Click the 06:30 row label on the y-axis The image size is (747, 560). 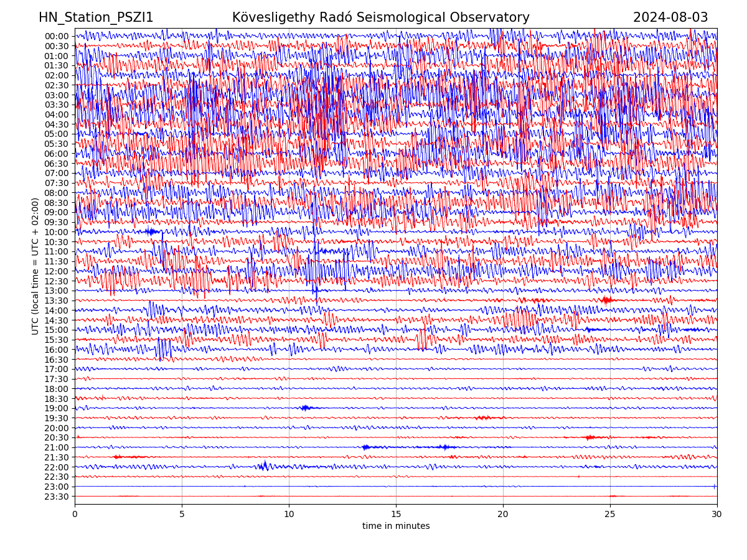[x=56, y=164]
